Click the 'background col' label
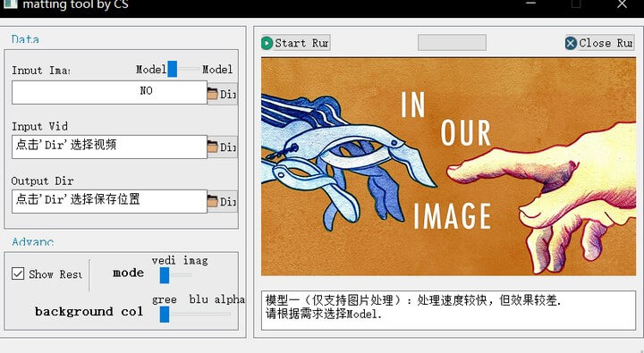This screenshot has height=353, width=644. click(x=89, y=312)
